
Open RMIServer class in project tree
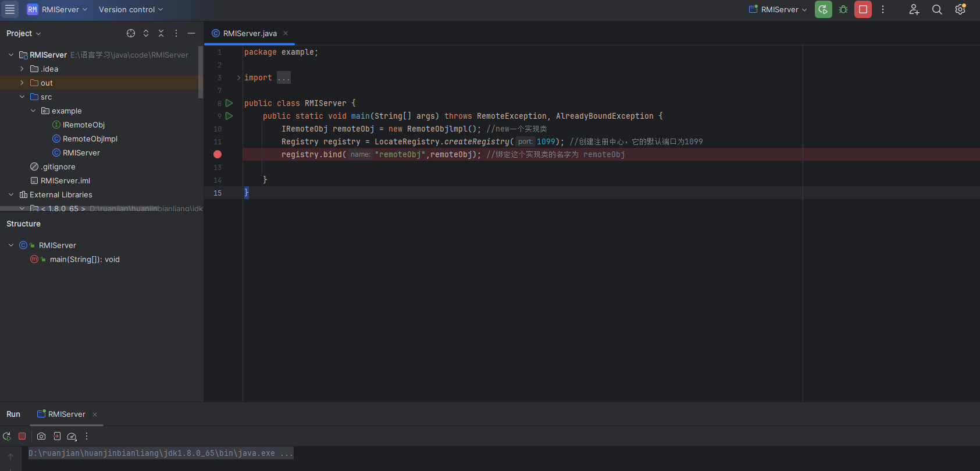click(x=81, y=153)
